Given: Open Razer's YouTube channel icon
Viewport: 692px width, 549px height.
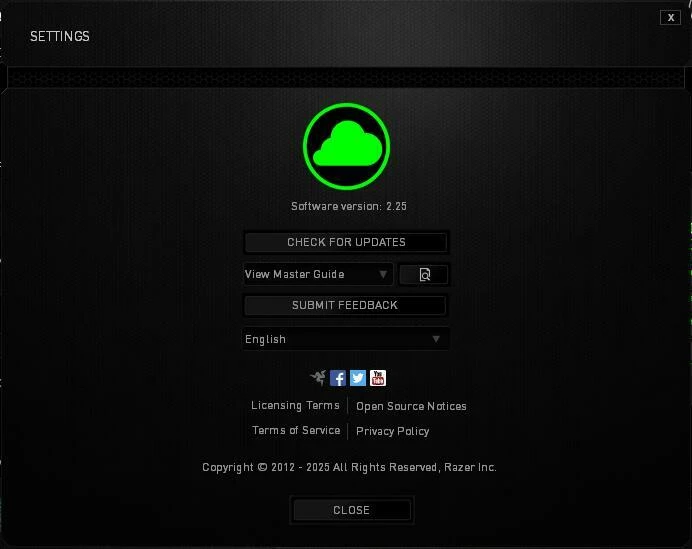Looking at the screenshot, I should point(378,378).
